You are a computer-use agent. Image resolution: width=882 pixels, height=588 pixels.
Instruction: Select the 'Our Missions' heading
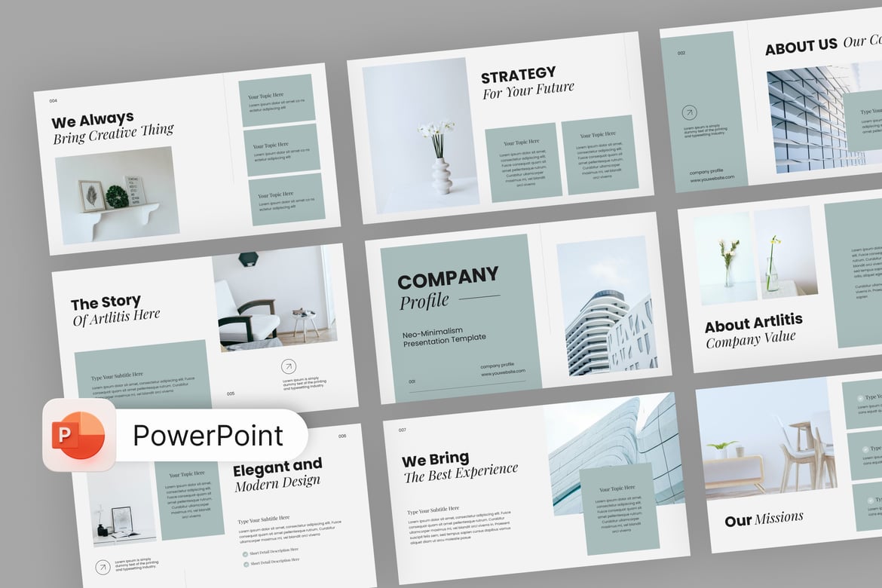764,519
